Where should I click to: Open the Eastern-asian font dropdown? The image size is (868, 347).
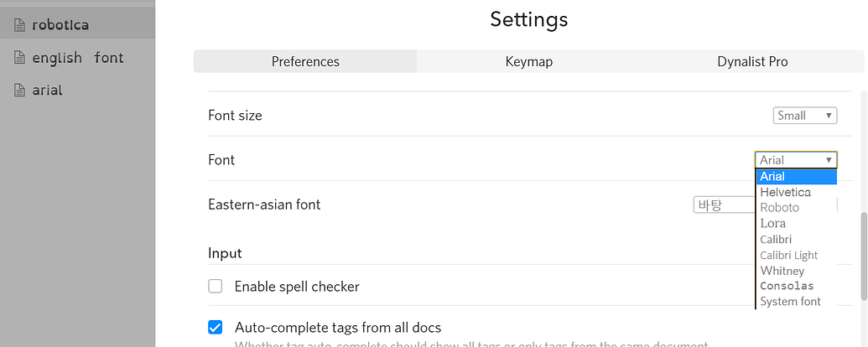[724, 205]
